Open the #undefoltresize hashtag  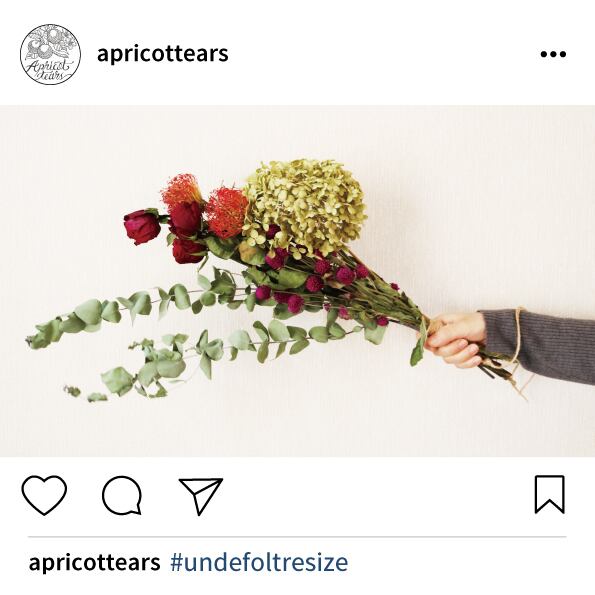(259, 562)
